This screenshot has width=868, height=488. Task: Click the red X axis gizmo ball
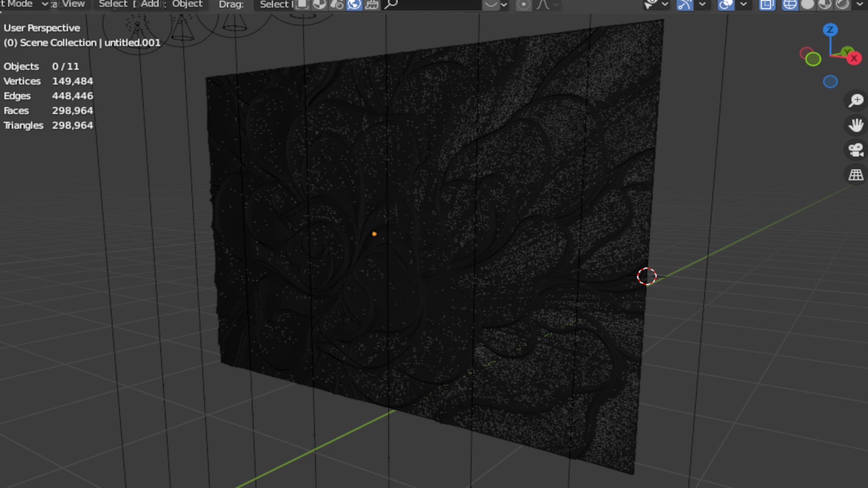tap(854, 58)
